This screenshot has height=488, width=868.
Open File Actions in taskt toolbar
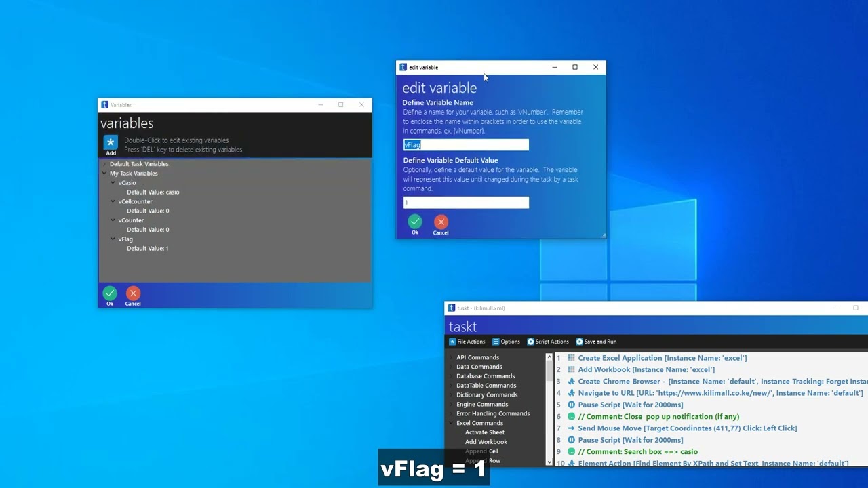[467, 342]
